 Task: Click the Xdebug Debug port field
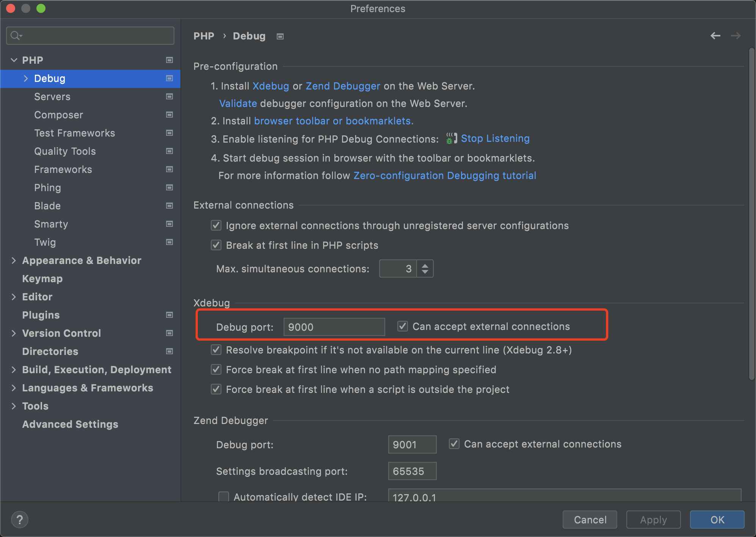(x=334, y=327)
